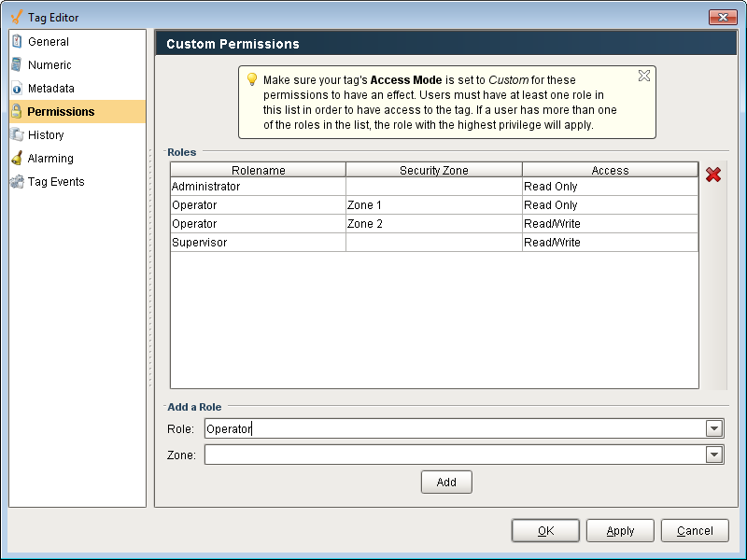Click the Tag Events gear icon
Image resolution: width=747 pixels, height=560 pixels.
[17, 182]
